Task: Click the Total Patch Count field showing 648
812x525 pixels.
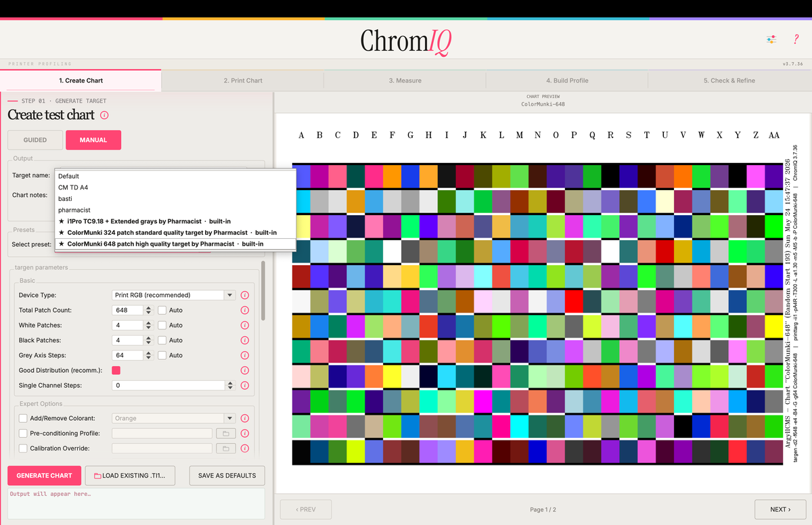Action: pyautogui.click(x=128, y=310)
